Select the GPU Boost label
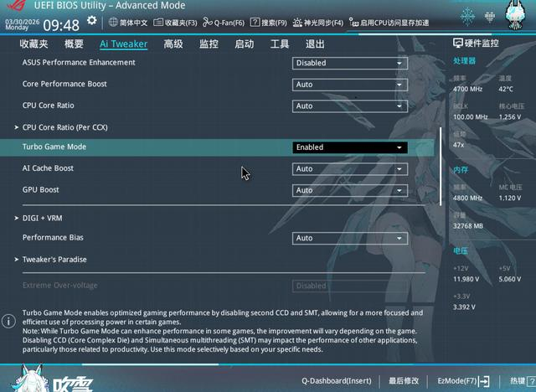The height and width of the screenshot is (392, 536). pos(41,190)
